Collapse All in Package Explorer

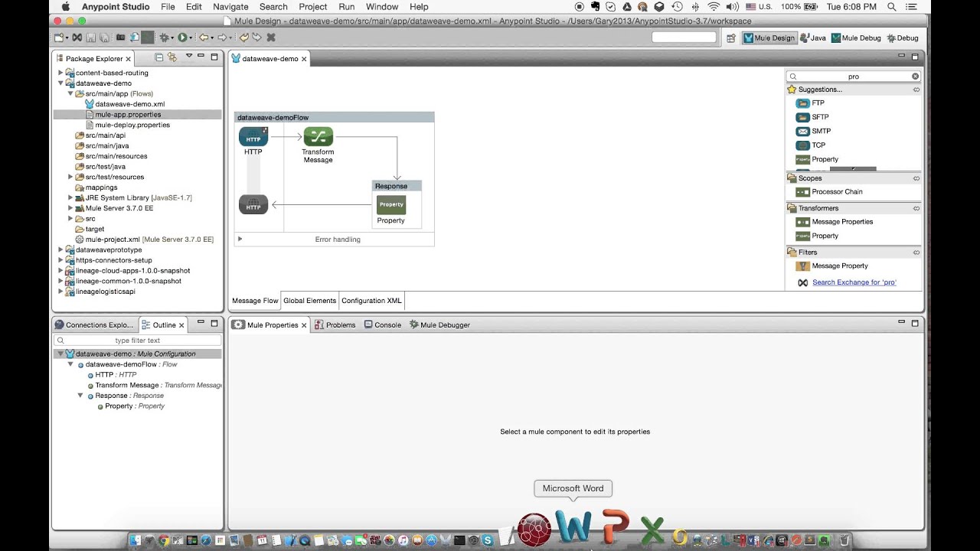click(158, 57)
